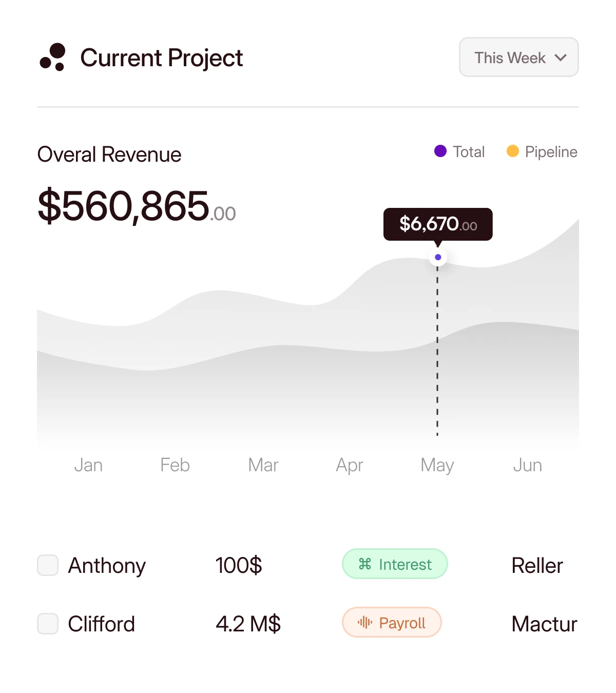This screenshot has width=616, height=693.
Task: Click the purple Total legend dot
Action: coord(440,151)
